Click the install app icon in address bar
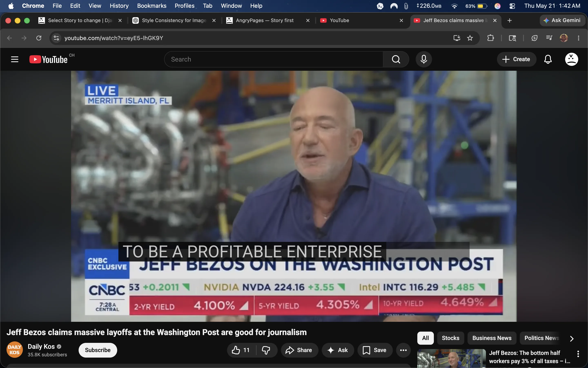Screen dimensions: 588x368 point(457,38)
